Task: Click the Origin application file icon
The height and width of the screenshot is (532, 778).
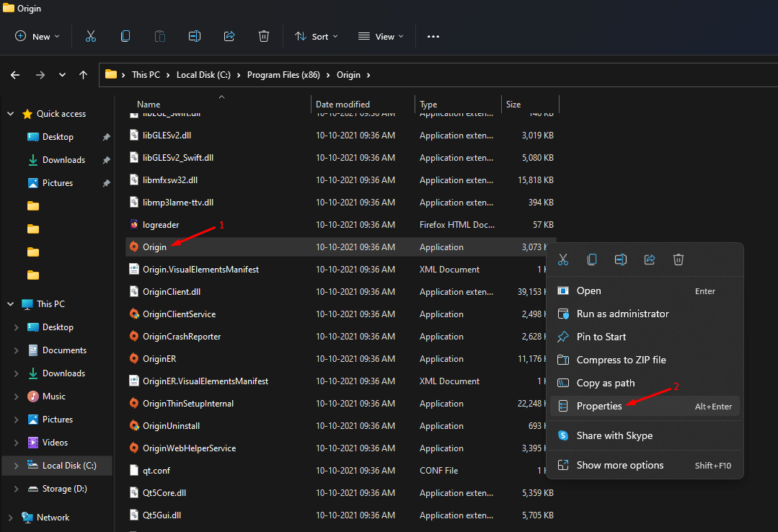Action: point(134,247)
